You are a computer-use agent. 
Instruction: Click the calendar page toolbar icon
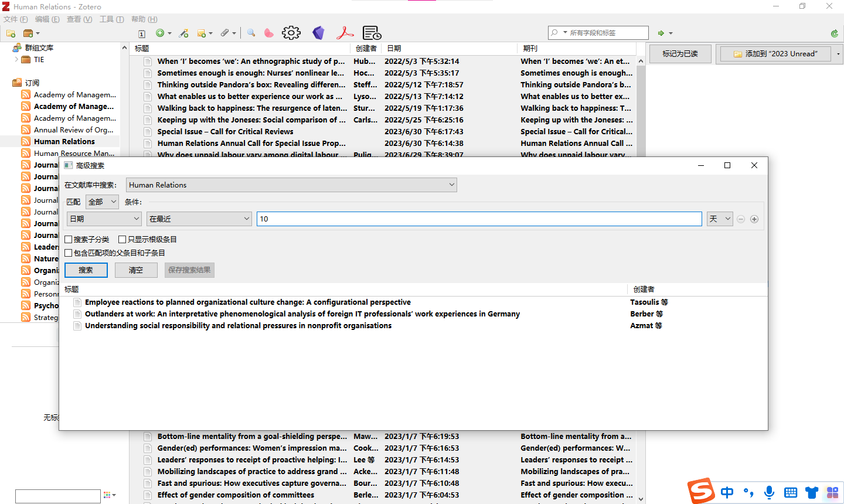point(142,33)
